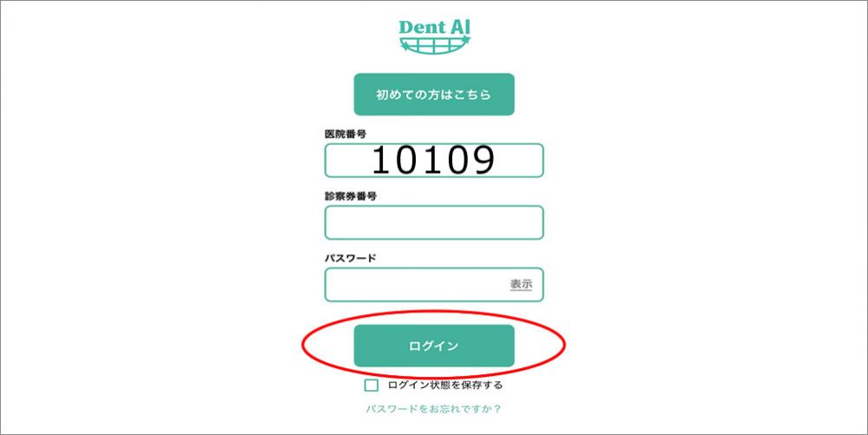Click the 医院番号 field label
This screenshot has width=868, height=435.
click(x=345, y=134)
